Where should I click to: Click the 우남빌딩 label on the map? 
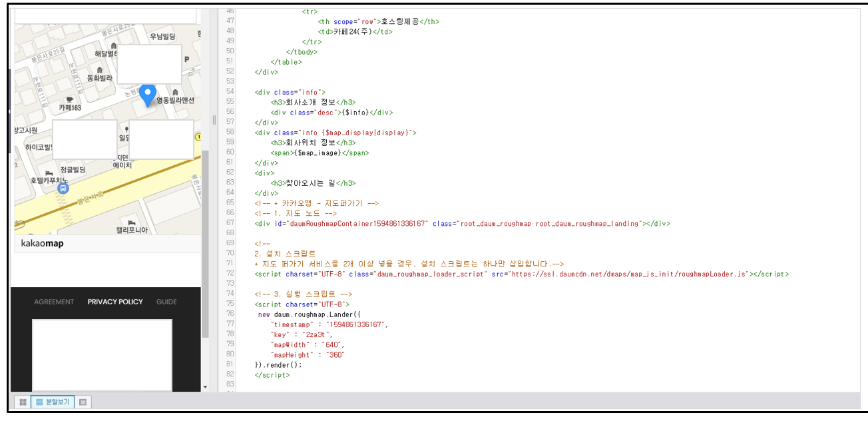[x=162, y=36]
